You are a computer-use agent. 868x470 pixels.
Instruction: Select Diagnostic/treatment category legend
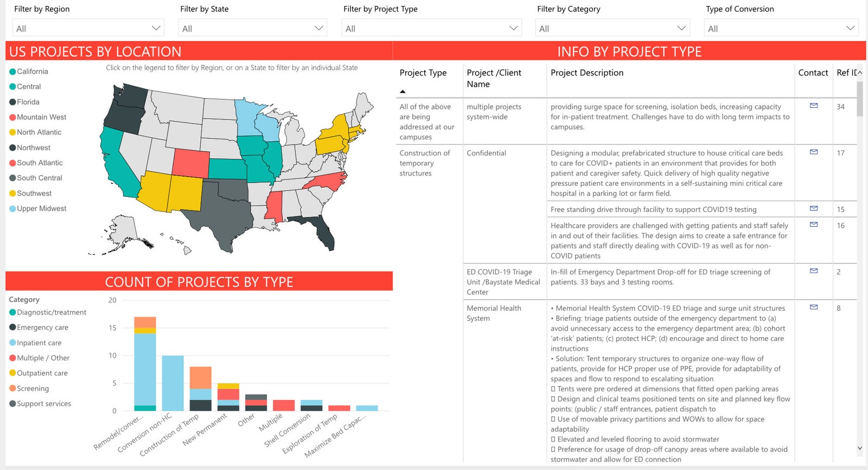pos(48,312)
